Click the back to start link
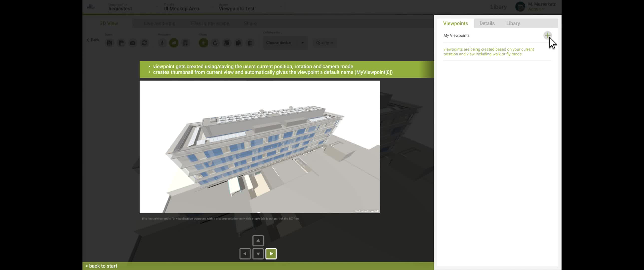 [101, 266]
